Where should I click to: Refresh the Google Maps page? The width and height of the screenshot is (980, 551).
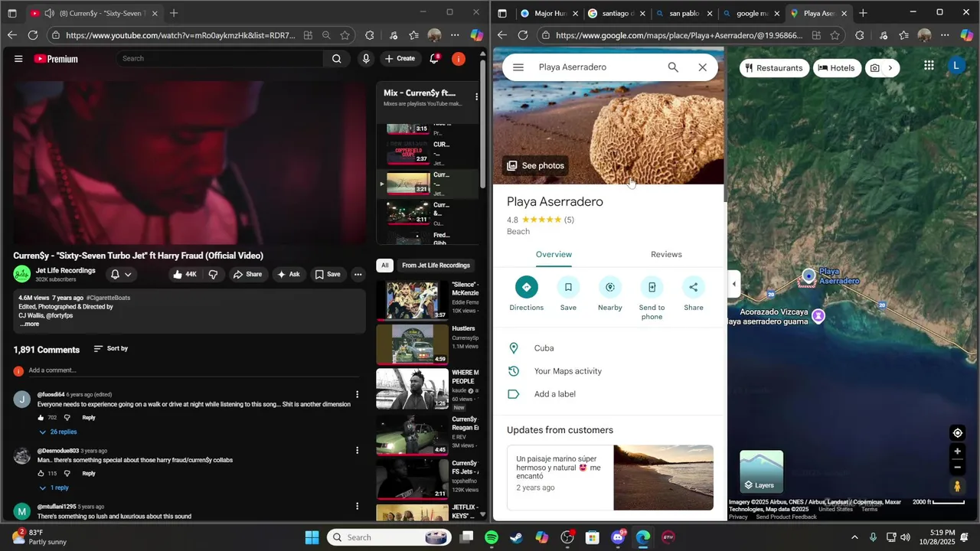click(523, 35)
